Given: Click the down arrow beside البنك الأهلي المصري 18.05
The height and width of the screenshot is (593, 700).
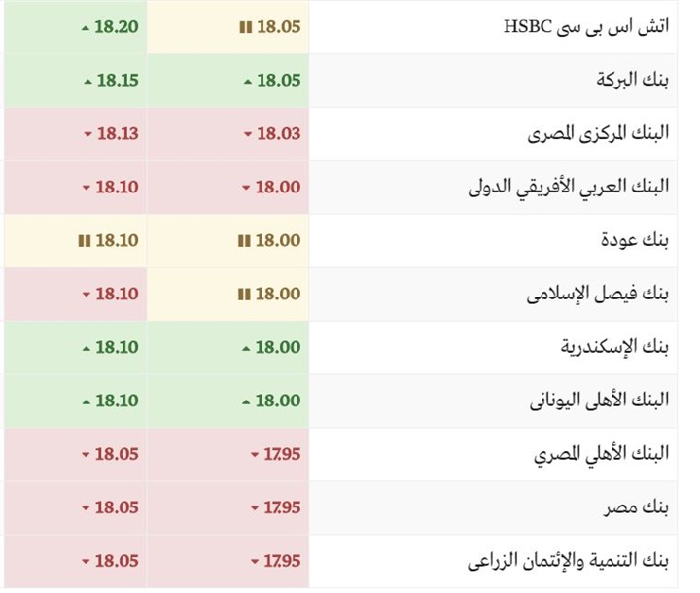Looking at the screenshot, I should tap(87, 455).
